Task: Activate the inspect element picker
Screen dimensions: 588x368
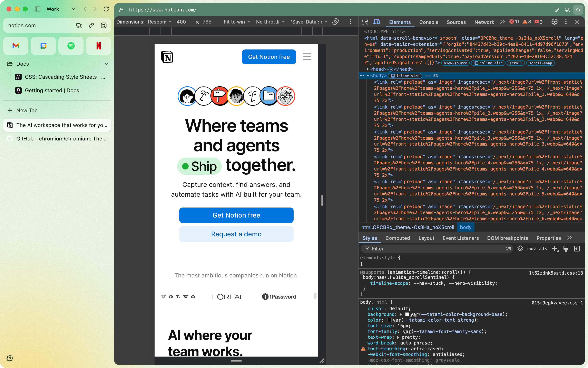Action: 365,22
